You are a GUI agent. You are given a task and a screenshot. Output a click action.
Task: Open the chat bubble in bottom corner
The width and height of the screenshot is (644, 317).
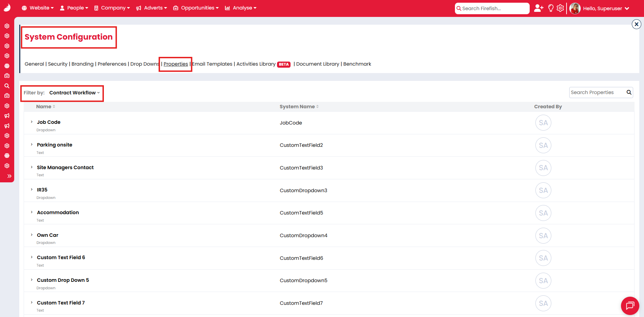coord(630,305)
